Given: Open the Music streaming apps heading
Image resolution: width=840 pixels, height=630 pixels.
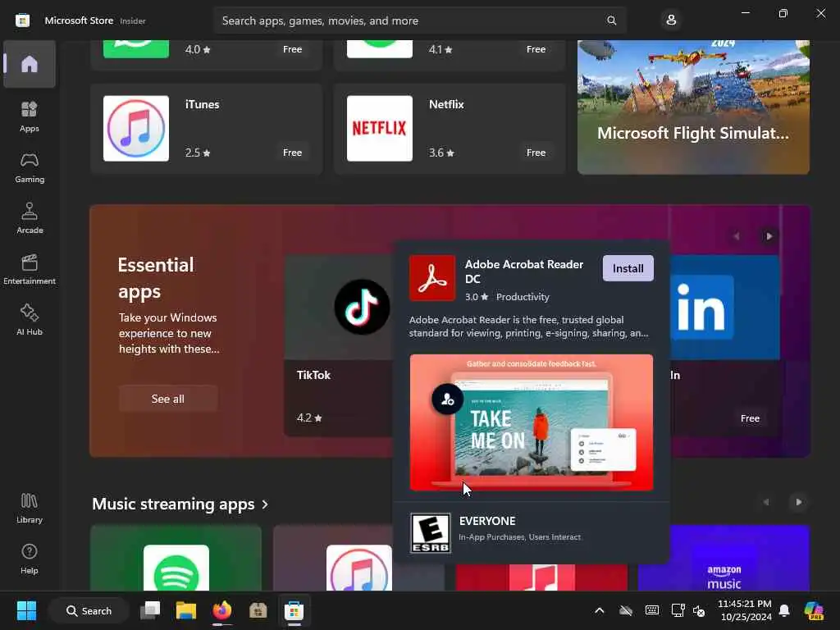Looking at the screenshot, I should [x=173, y=504].
